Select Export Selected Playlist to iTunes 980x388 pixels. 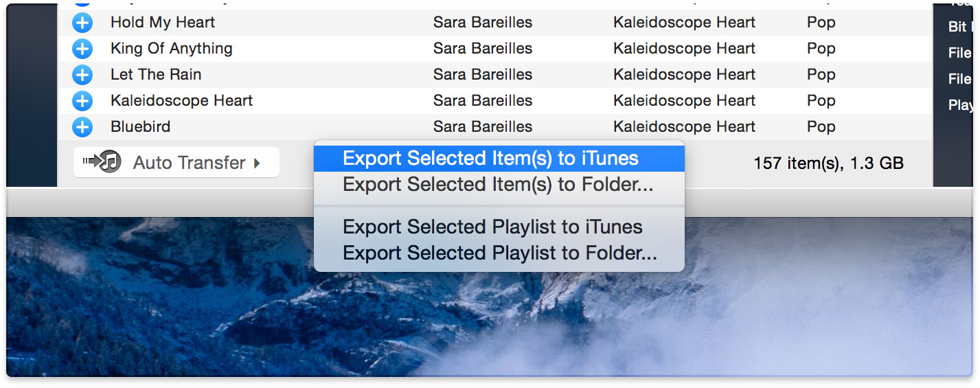(x=492, y=227)
